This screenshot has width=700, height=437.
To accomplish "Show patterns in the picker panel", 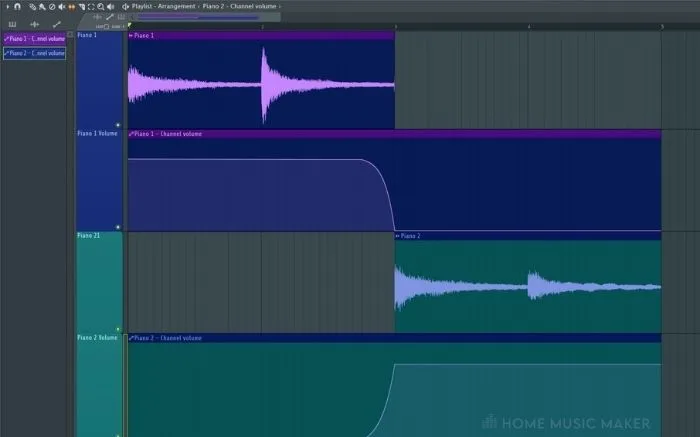I will (x=12, y=25).
